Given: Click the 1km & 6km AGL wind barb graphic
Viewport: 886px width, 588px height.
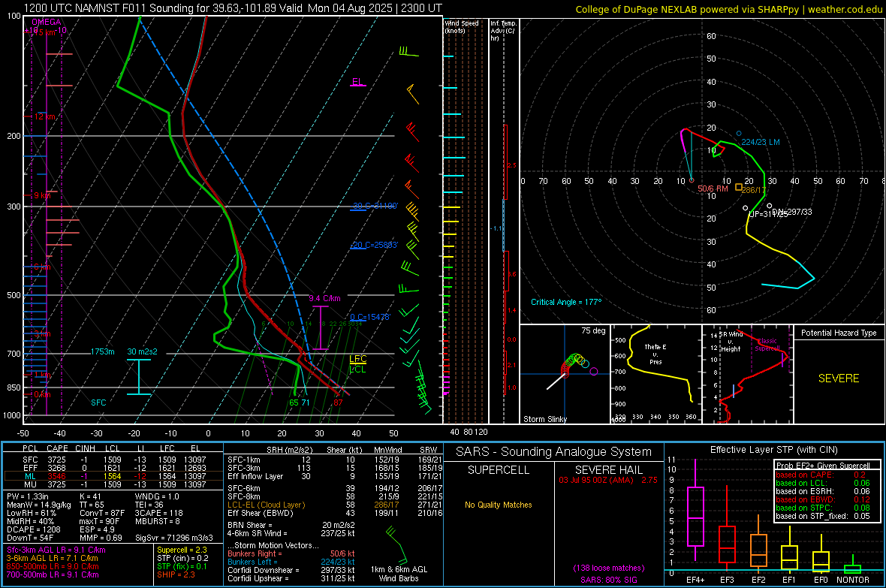Looking at the screenshot, I should pyautogui.click(x=397, y=545).
